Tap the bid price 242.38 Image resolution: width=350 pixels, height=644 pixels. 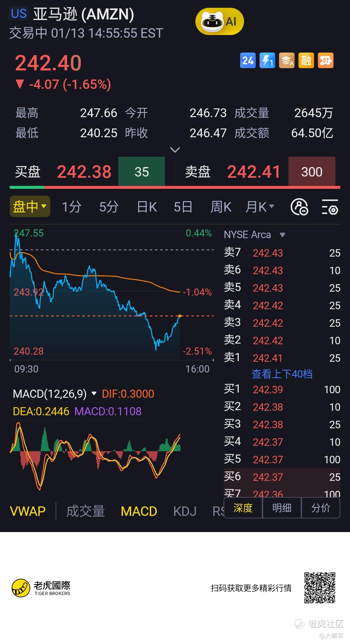tap(84, 172)
